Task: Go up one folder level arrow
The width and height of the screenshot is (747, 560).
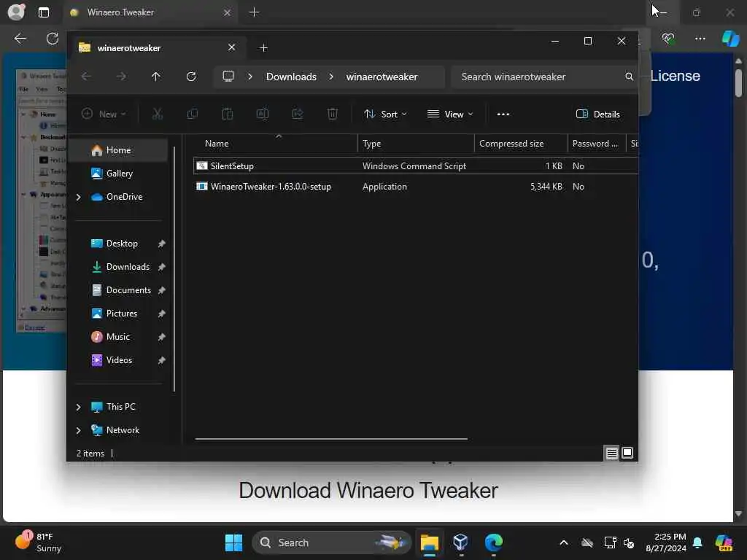Action: click(156, 77)
